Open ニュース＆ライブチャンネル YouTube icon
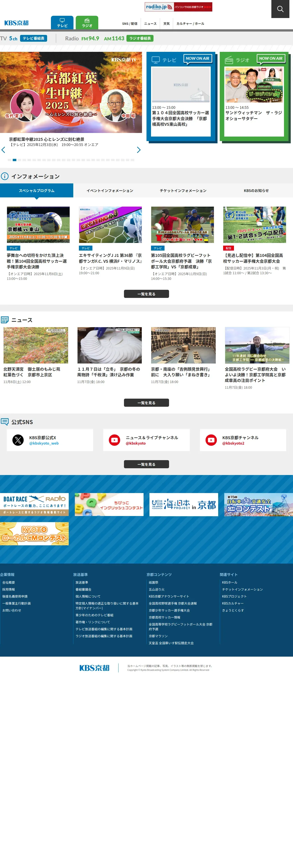The height and width of the screenshot is (868, 293). coord(115,440)
